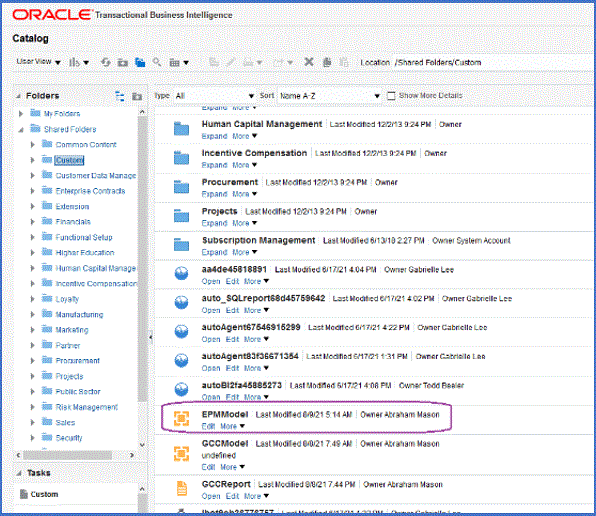The width and height of the screenshot is (596, 516).
Task: Open the More menu under Procurement folder
Action: (x=244, y=194)
